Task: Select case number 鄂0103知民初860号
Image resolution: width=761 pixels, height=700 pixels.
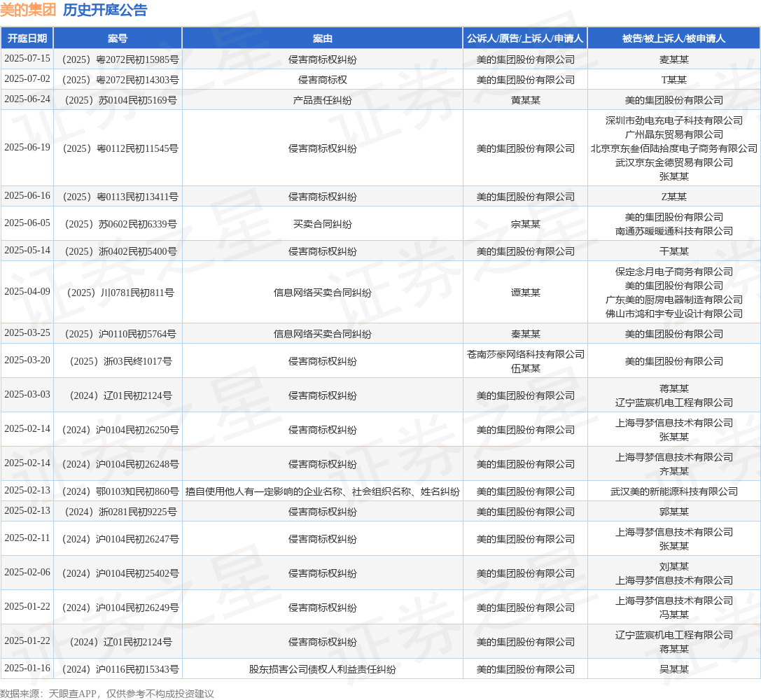Action: pos(120,491)
